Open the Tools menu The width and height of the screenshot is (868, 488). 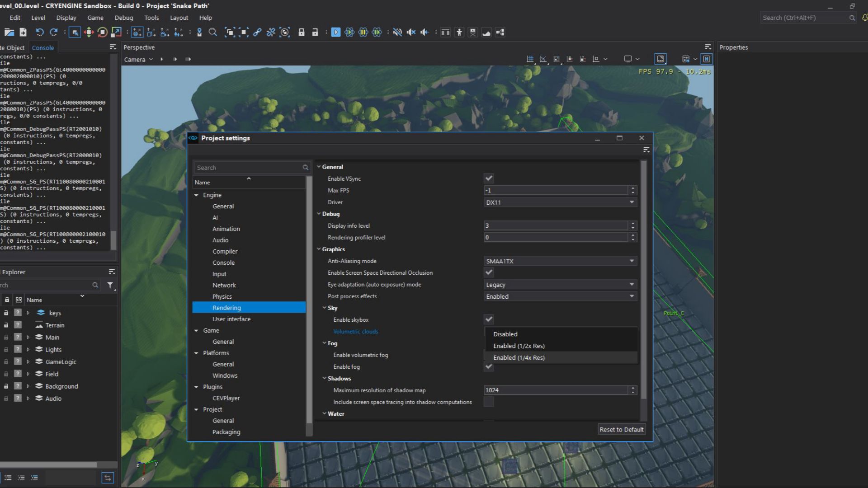(x=151, y=18)
